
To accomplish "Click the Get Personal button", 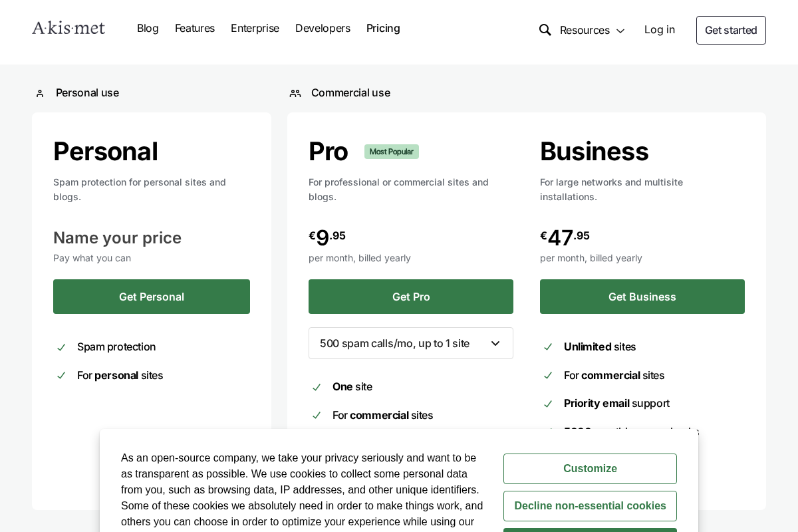I will pos(152,297).
